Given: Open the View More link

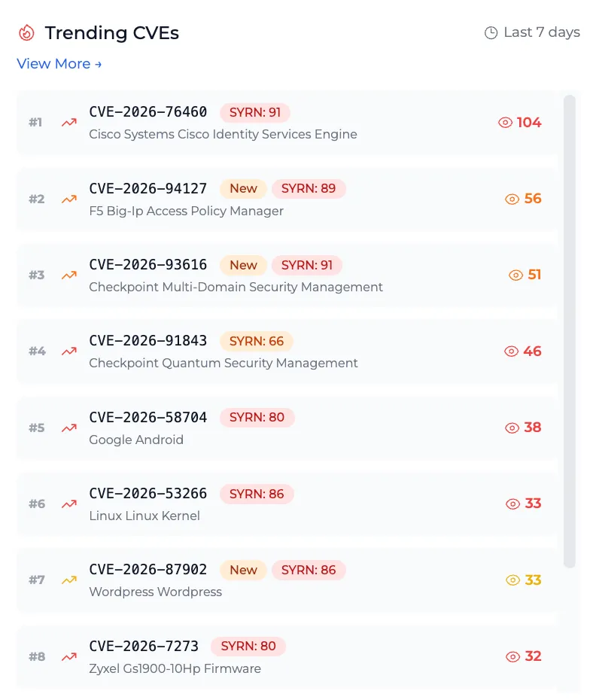Looking at the screenshot, I should coord(59,64).
